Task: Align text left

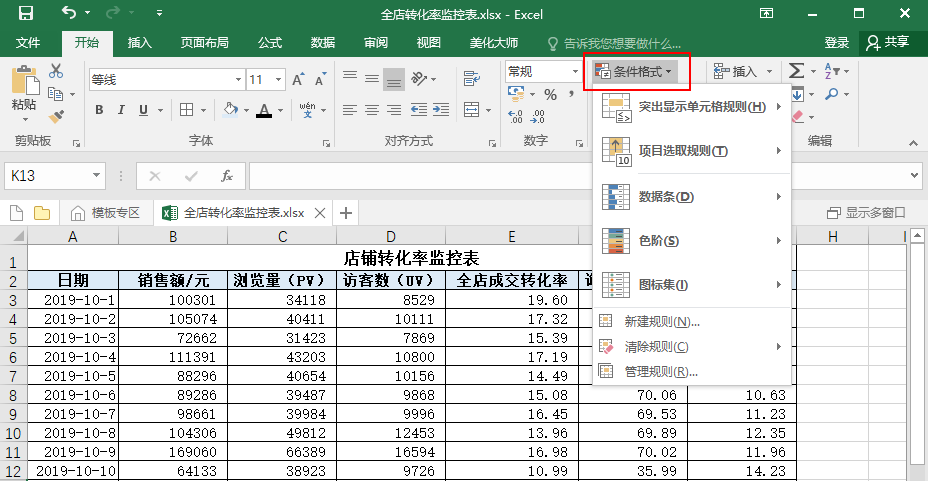Action: click(x=350, y=109)
